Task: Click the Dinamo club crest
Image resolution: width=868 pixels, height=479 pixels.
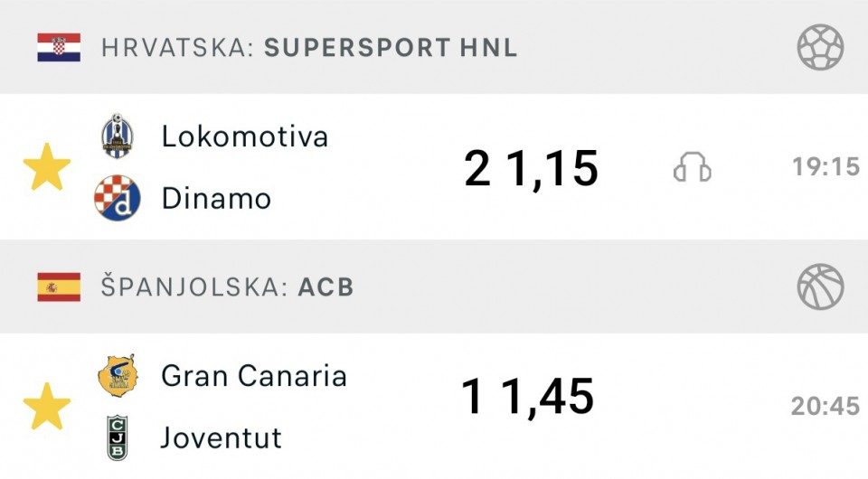Action: click(x=118, y=198)
